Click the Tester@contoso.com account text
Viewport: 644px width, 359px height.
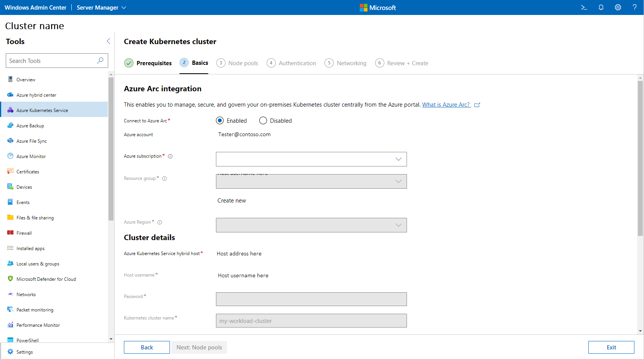[x=244, y=134]
